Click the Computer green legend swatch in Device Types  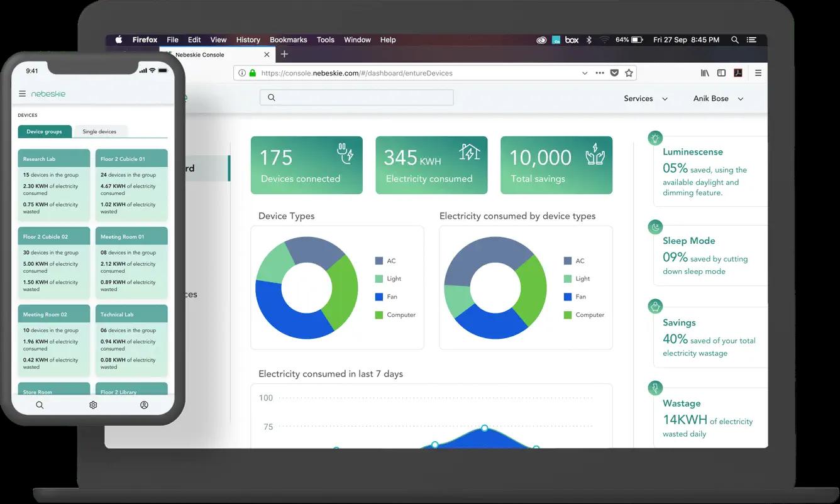[x=379, y=315]
